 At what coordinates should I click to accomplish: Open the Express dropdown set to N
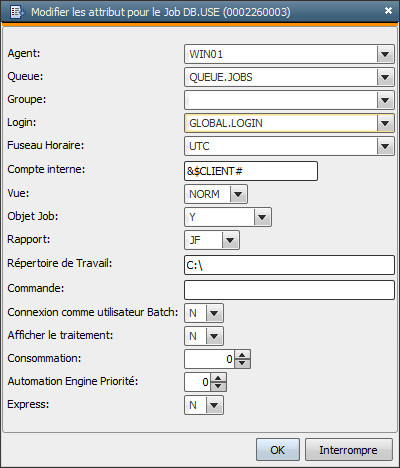pos(214,405)
